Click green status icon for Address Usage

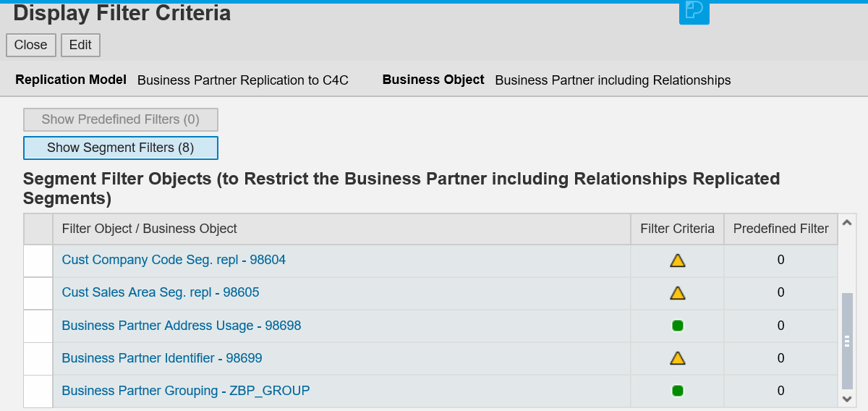[677, 326]
